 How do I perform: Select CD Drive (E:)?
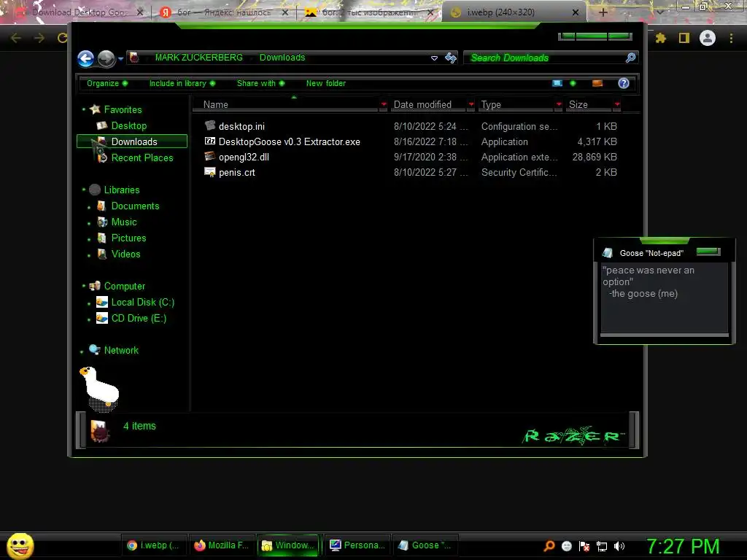coord(139,318)
